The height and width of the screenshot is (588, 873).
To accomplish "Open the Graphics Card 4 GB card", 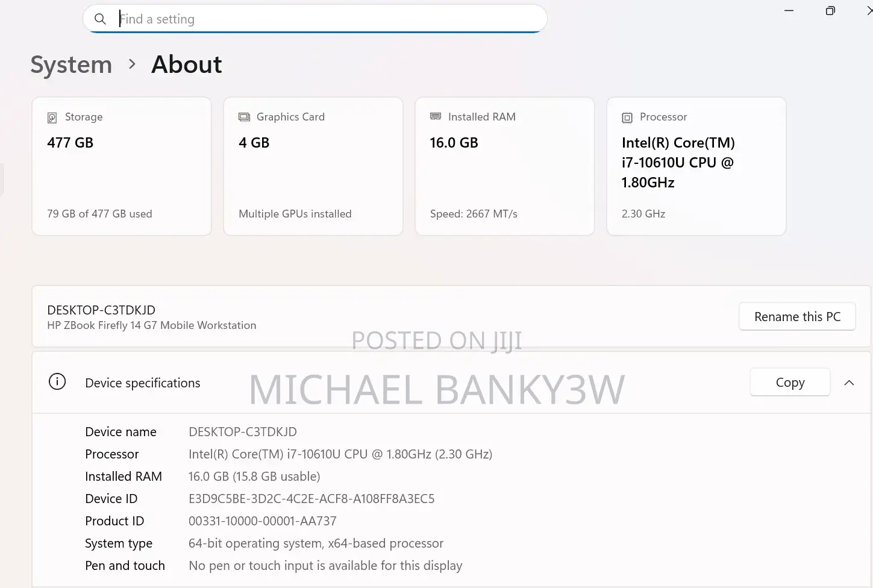I will click(313, 166).
